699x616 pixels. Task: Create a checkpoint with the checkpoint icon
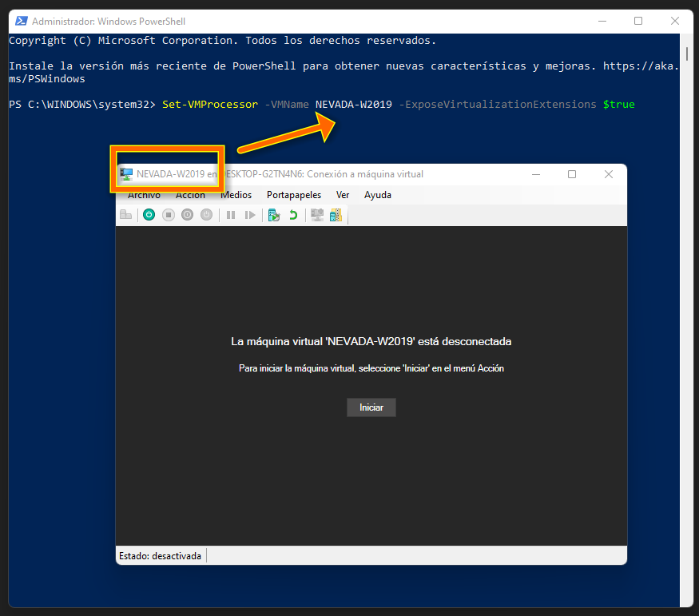[274, 215]
